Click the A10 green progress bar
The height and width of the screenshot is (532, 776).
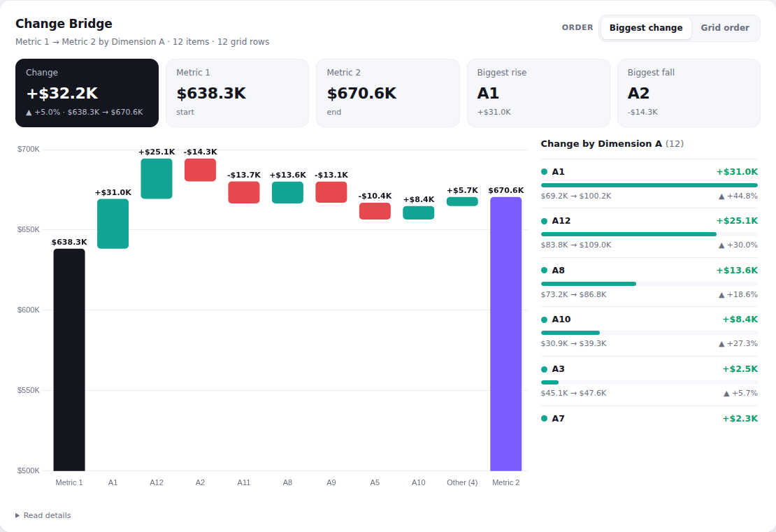pos(570,333)
